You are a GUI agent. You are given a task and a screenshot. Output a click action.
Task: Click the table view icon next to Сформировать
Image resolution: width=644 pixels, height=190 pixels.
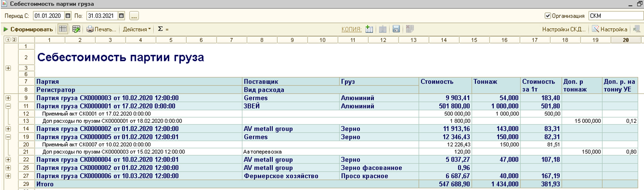(63, 29)
